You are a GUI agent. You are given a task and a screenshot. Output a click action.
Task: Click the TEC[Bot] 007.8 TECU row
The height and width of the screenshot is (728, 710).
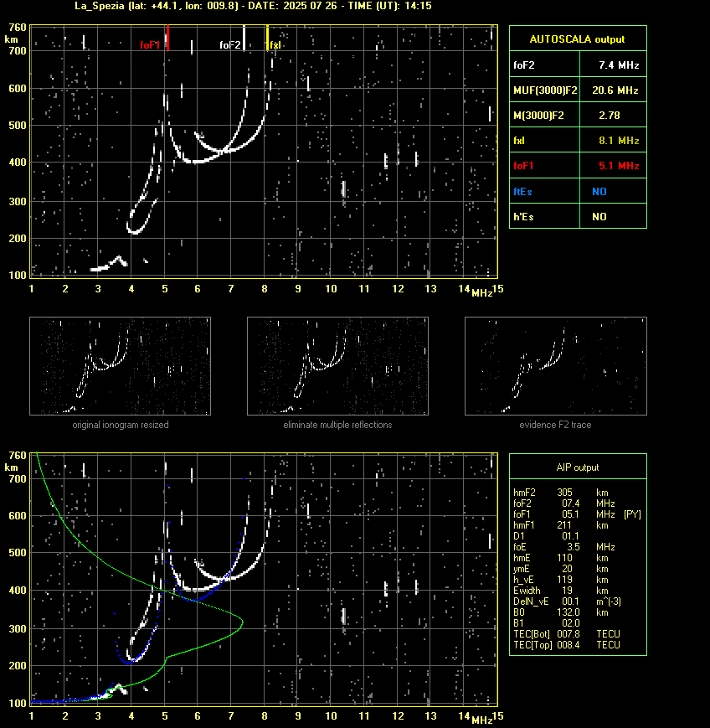567,633
